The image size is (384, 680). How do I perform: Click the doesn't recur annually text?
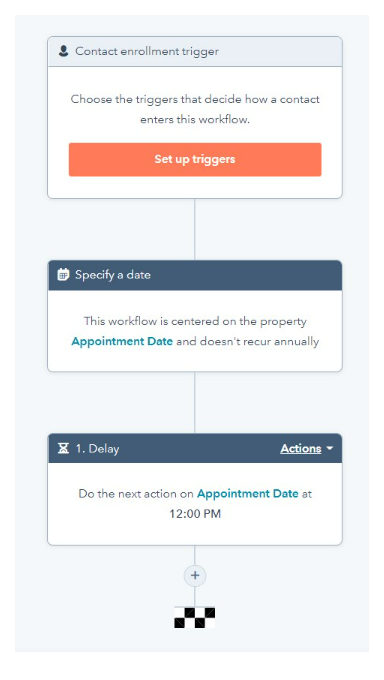(248, 341)
